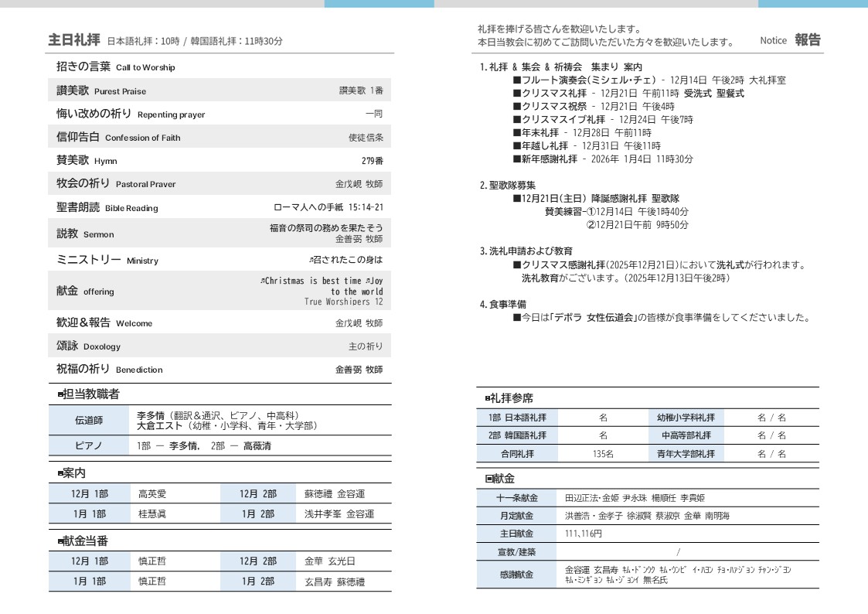Click the bullet square before フルート演奏会
Screen dimensions: 868x614
[x=516, y=80]
